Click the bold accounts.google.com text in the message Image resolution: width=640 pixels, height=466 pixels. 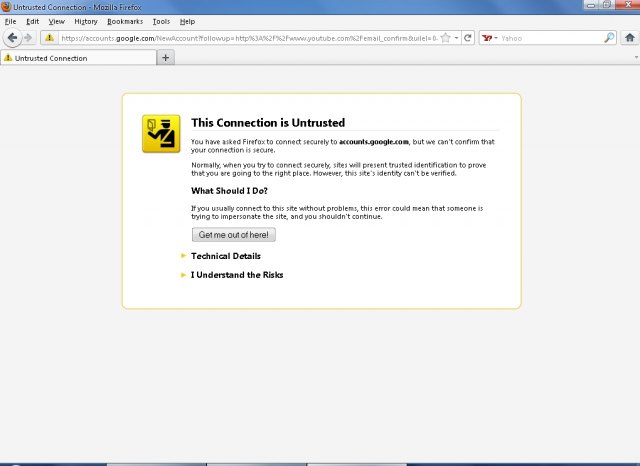pyautogui.click(x=373, y=142)
